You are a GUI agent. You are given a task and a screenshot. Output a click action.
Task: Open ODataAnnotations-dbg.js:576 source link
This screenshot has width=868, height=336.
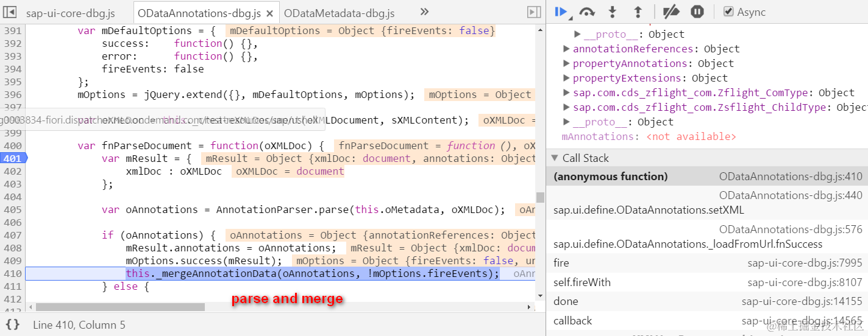(x=791, y=229)
